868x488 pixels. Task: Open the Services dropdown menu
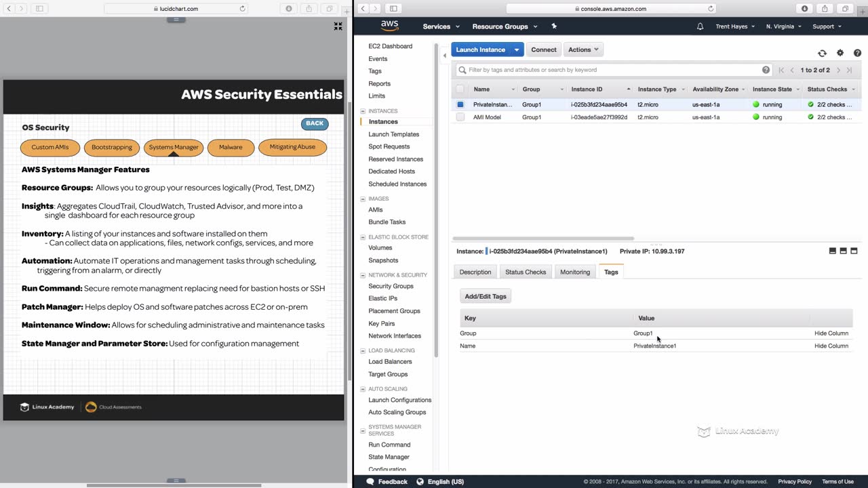[441, 26]
